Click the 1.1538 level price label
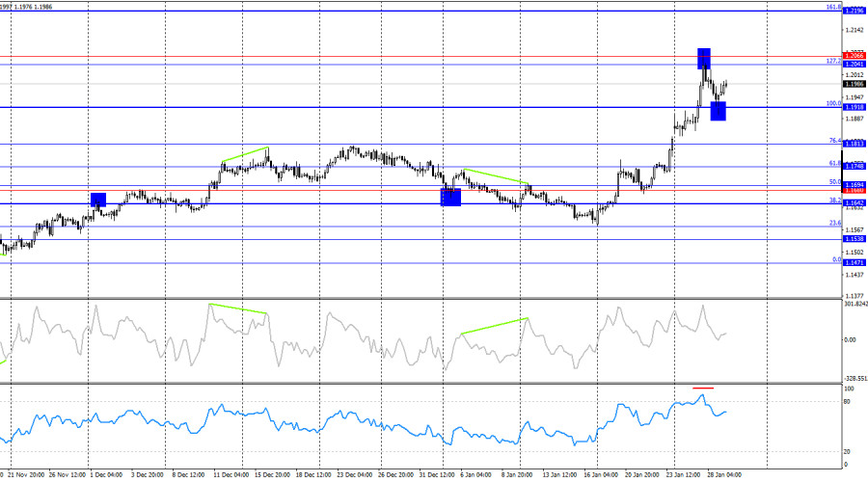The width and height of the screenshot is (868, 482). pos(854,239)
